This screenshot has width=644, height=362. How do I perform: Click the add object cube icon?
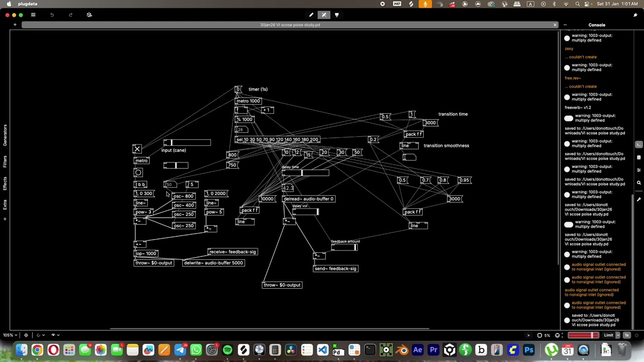pos(89,15)
